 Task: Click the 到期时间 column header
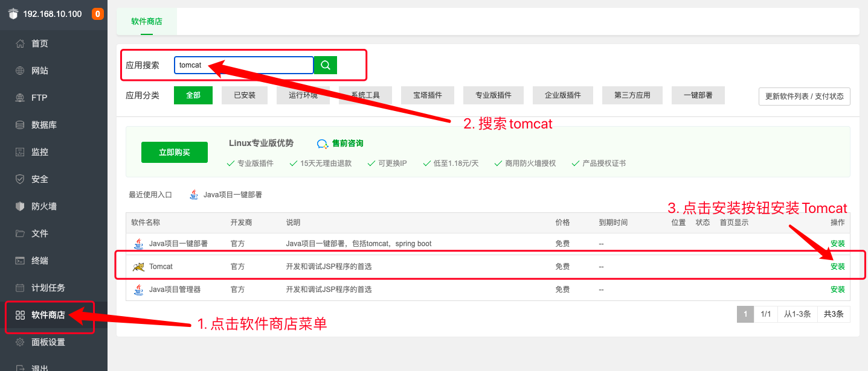pos(613,223)
